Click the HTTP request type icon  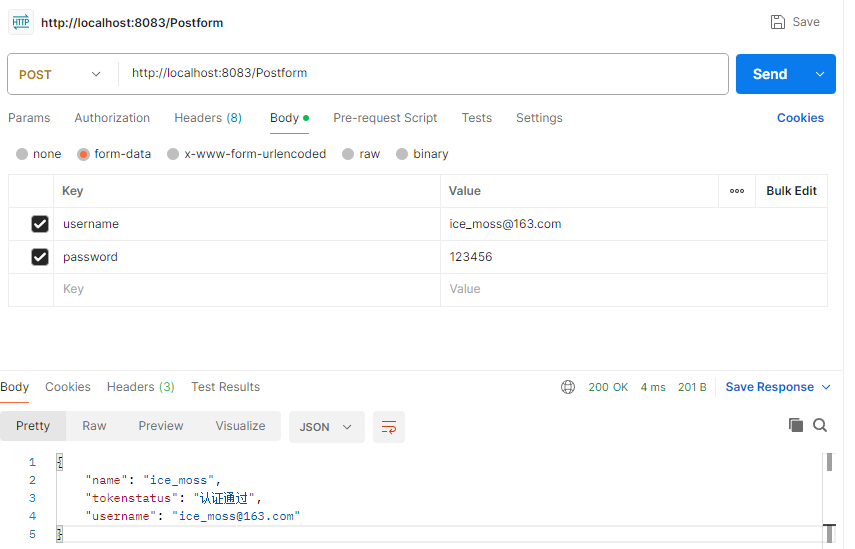pos(20,22)
